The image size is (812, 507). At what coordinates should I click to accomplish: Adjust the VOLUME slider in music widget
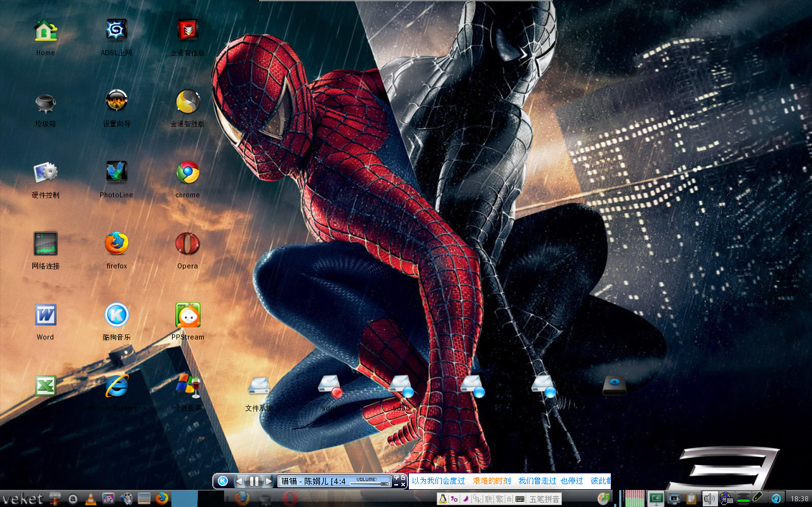[369, 484]
